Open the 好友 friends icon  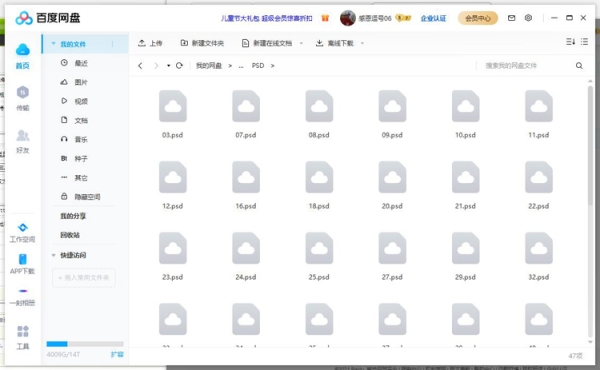23,135
